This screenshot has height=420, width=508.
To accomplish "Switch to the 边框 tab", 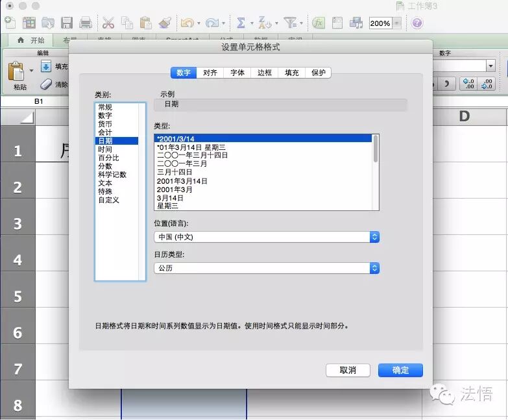I will tap(264, 73).
